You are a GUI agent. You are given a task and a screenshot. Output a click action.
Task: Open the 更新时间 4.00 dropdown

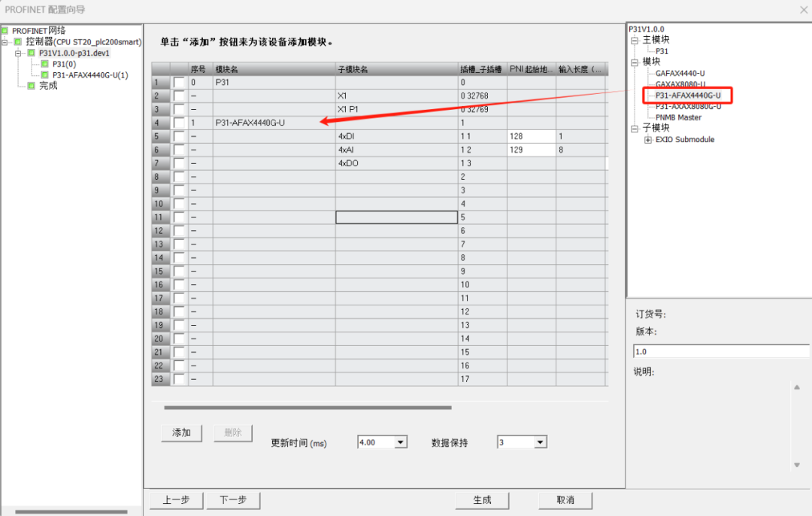[x=400, y=442]
